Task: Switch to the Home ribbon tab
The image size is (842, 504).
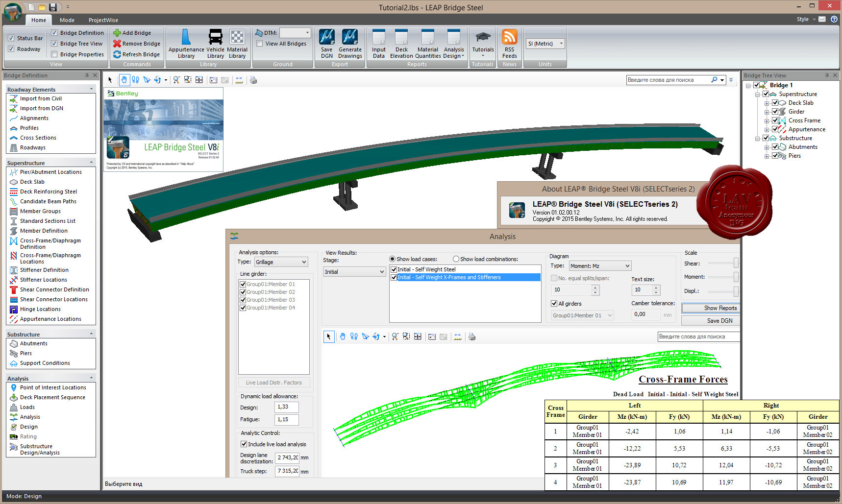Action: 39,20
